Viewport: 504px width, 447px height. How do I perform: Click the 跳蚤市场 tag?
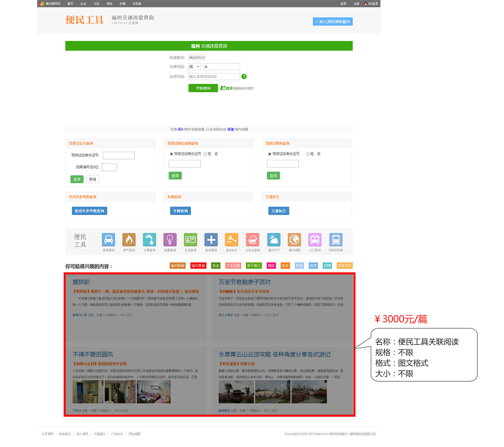point(344,266)
